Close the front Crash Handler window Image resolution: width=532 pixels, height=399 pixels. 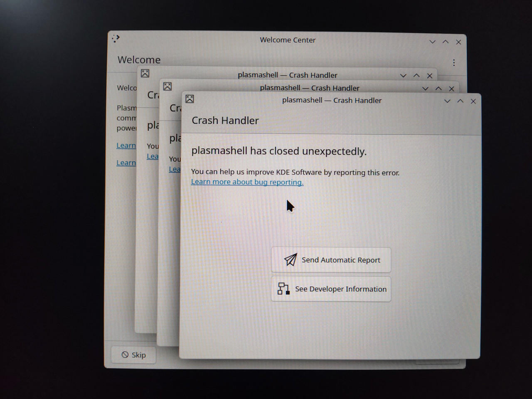point(473,101)
